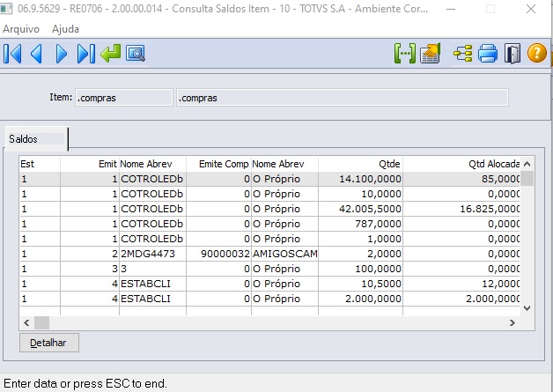
Task: Click the horizontal scrollbar left arrow
Action: click(x=26, y=322)
